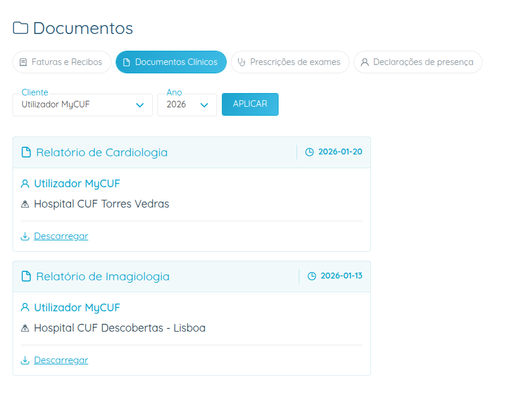
Task: Click the page icon inside the Documentos Clínicos tab
Action: [x=126, y=63]
